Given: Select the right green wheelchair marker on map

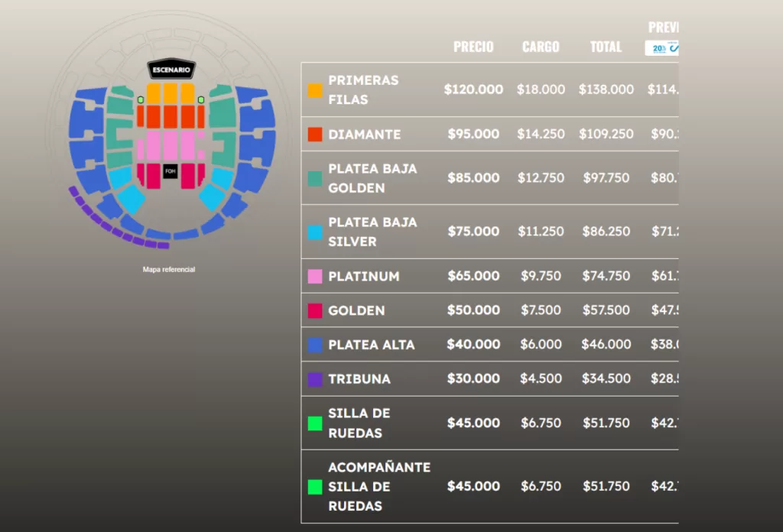Looking at the screenshot, I should coord(201,100).
